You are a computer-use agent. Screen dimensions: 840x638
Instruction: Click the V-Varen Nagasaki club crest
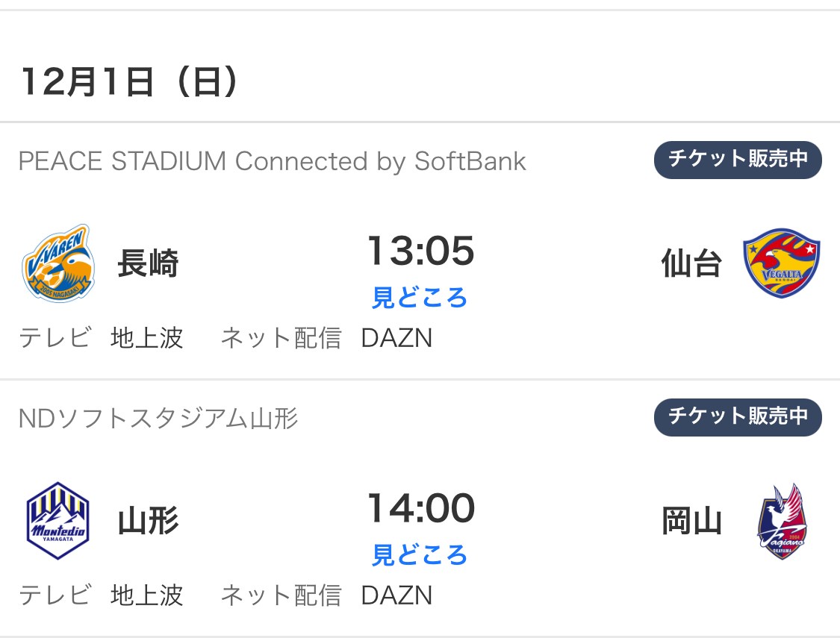click(57, 263)
